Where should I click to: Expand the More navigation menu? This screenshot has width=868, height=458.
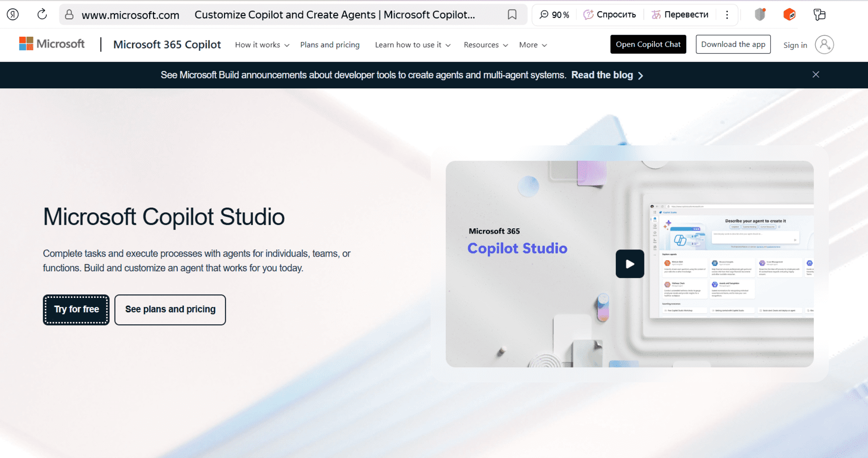[533, 45]
